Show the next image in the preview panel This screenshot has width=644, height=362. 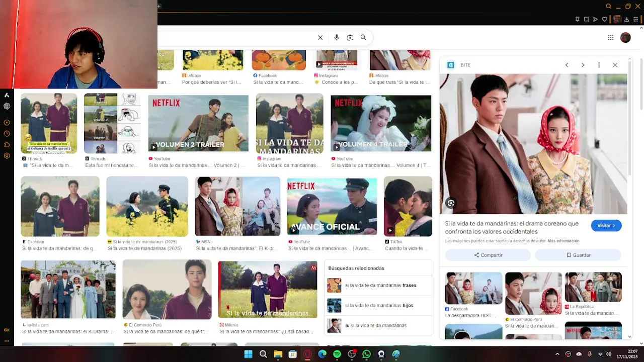tap(583, 65)
